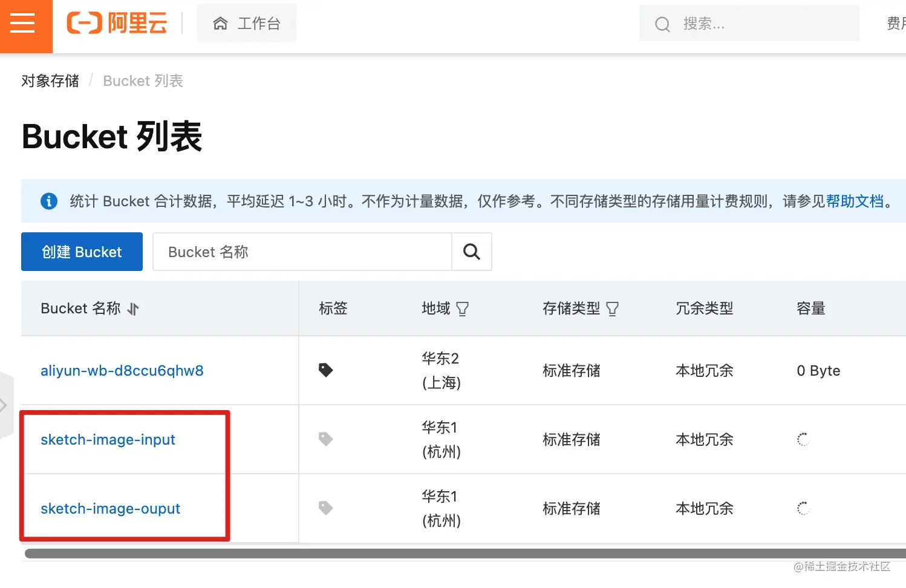The image size is (906, 588).
Task: Click the search magnifier button beside Bucket 名称
Action: click(x=472, y=252)
